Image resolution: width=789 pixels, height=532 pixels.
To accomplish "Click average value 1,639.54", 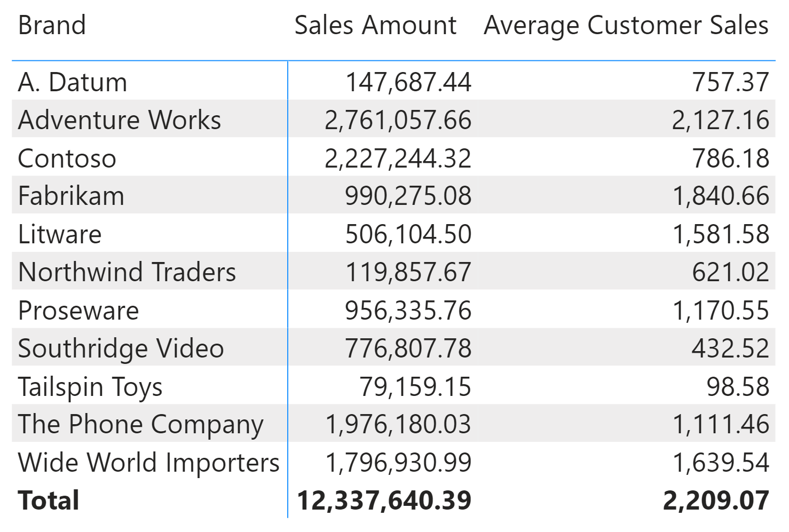I will [721, 462].
